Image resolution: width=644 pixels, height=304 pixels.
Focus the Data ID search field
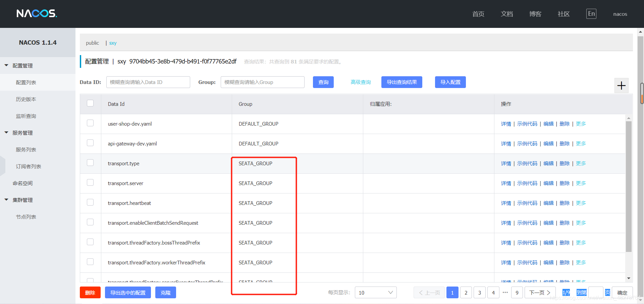click(x=148, y=82)
